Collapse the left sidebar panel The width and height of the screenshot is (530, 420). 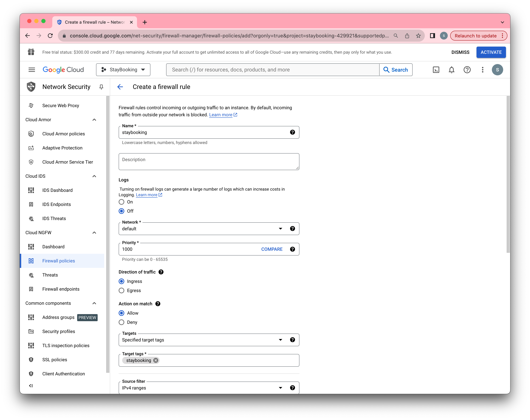[31, 386]
